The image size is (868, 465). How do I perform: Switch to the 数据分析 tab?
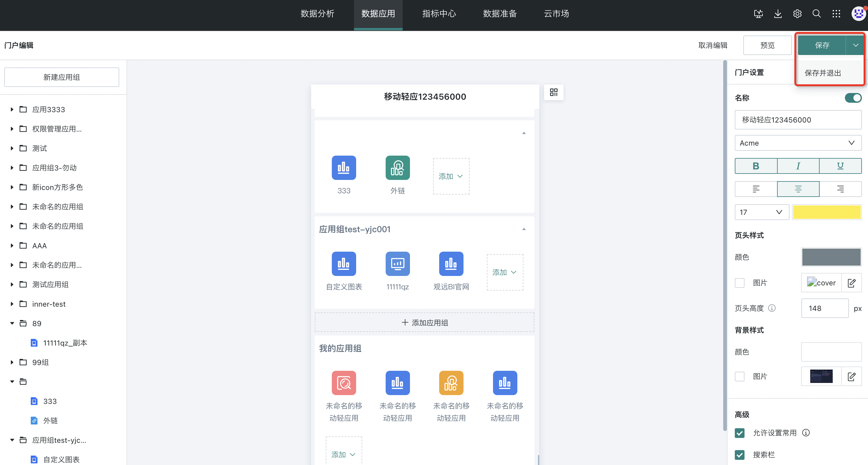pyautogui.click(x=317, y=14)
